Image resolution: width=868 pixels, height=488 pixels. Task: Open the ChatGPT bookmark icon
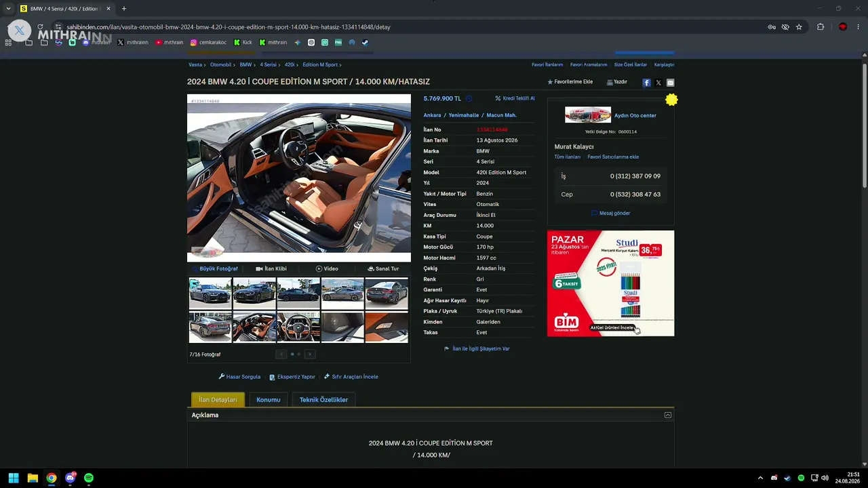tap(311, 42)
